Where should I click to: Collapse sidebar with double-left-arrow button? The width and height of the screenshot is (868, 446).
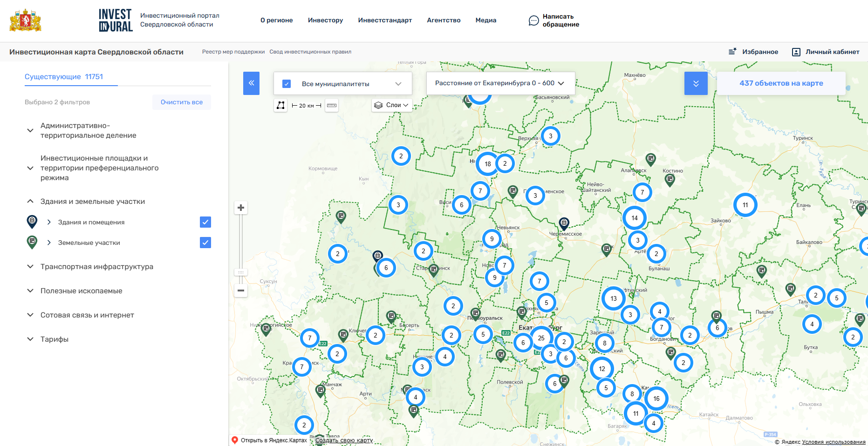coord(251,83)
